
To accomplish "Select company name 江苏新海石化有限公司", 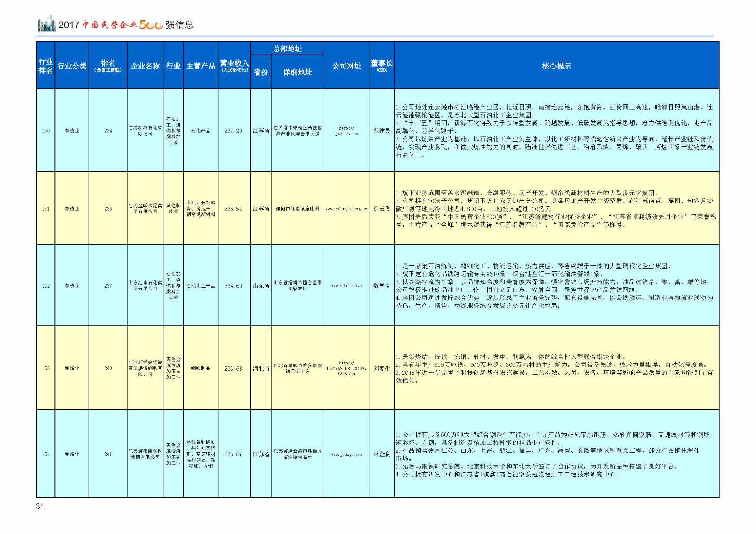I will coord(145,131).
